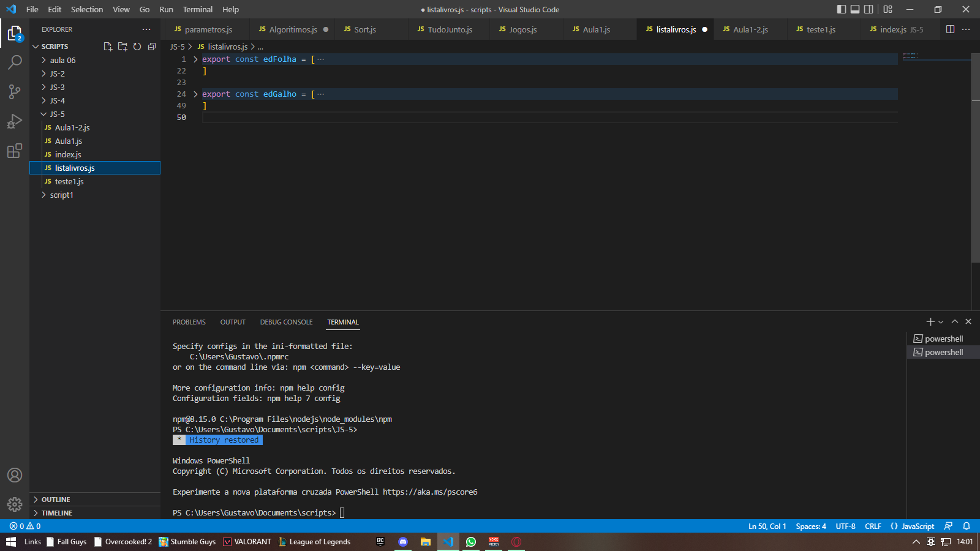980x551 pixels.
Task: Refresh the explorer file tree
Action: (x=137, y=47)
